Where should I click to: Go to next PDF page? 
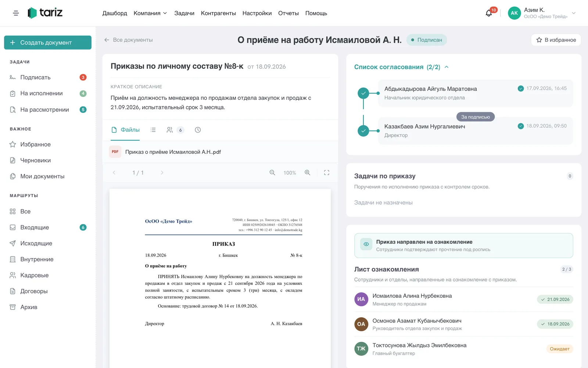click(x=162, y=173)
